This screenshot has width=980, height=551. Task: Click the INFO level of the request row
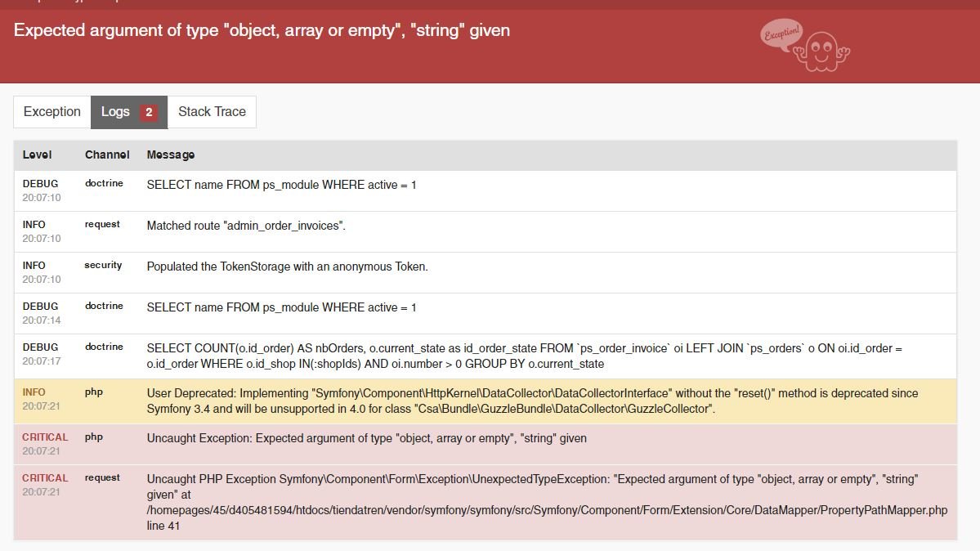coord(34,225)
